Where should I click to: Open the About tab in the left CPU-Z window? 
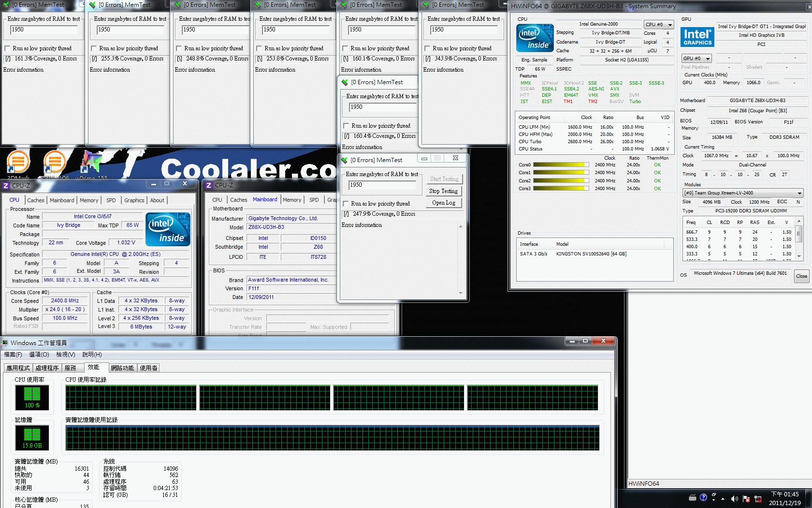tap(157, 200)
